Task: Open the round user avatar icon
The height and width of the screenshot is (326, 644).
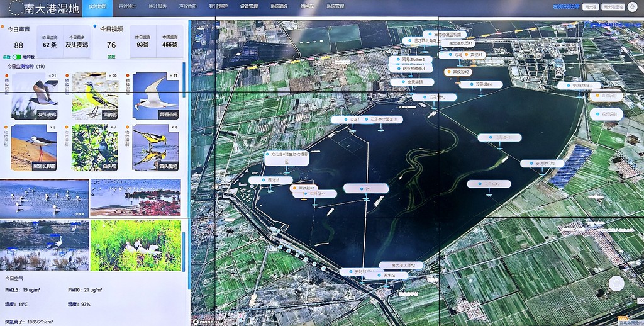Action: [631, 7]
